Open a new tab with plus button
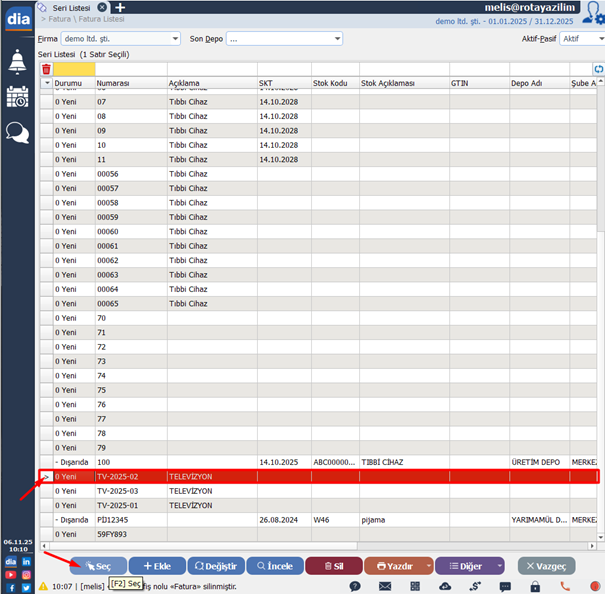The width and height of the screenshot is (605, 594). point(120,7)
